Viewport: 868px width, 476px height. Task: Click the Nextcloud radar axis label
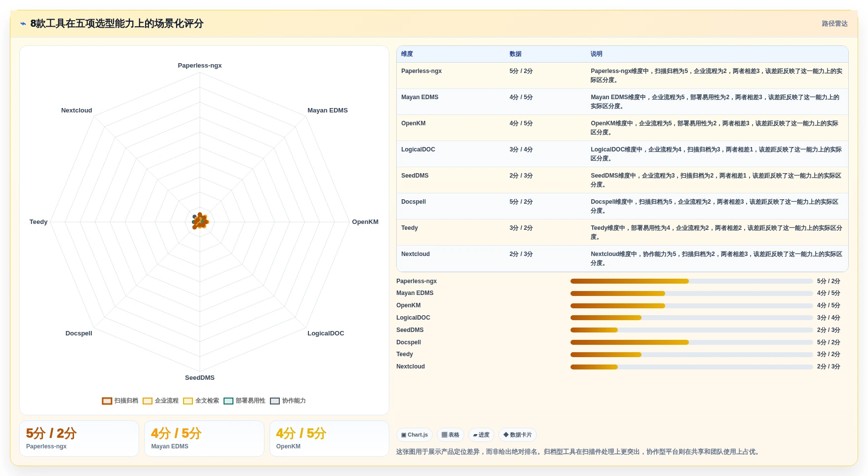pos(76,110)
